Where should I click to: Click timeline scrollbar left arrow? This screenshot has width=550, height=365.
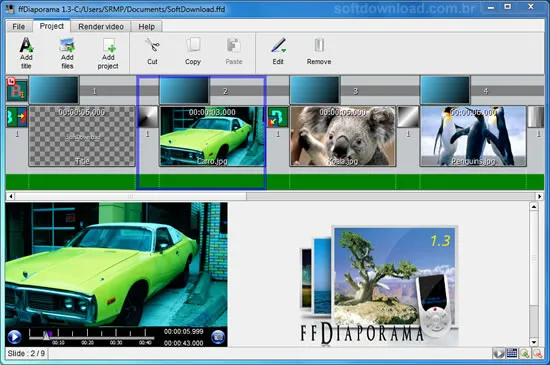(10, 196)
